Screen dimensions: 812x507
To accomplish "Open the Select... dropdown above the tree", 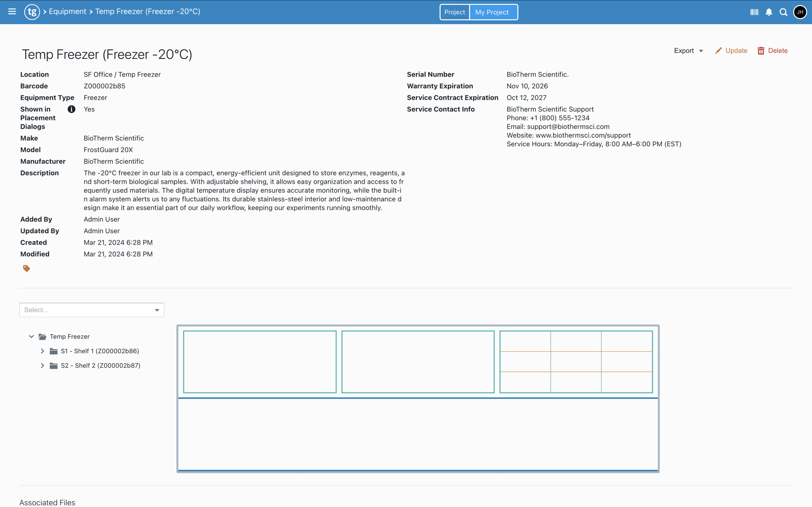I will pyautogui.click(x=92, y=310).
